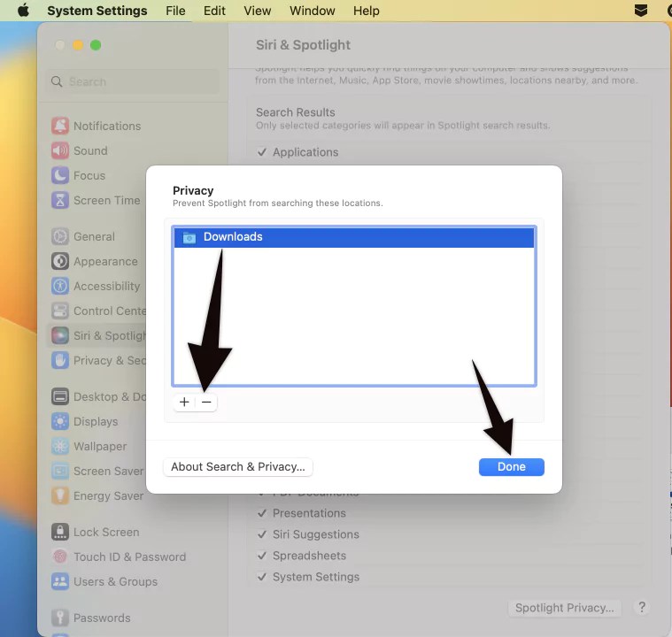Click the magnifying glass search icon
The width and height of the screenshot is (672, 637).
point(57,81)
